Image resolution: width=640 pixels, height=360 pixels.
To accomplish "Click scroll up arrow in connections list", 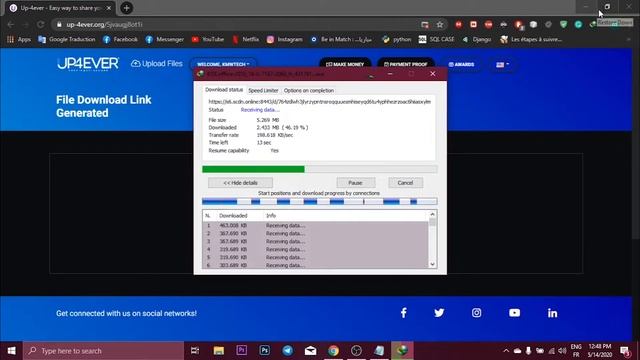I will 432,214.
